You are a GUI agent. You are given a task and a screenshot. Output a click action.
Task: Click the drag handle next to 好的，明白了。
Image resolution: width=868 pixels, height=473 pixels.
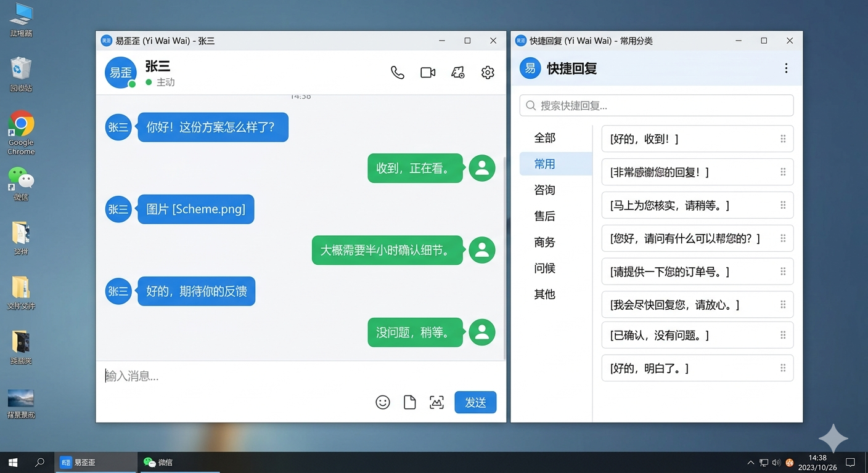tap(784, 368)
